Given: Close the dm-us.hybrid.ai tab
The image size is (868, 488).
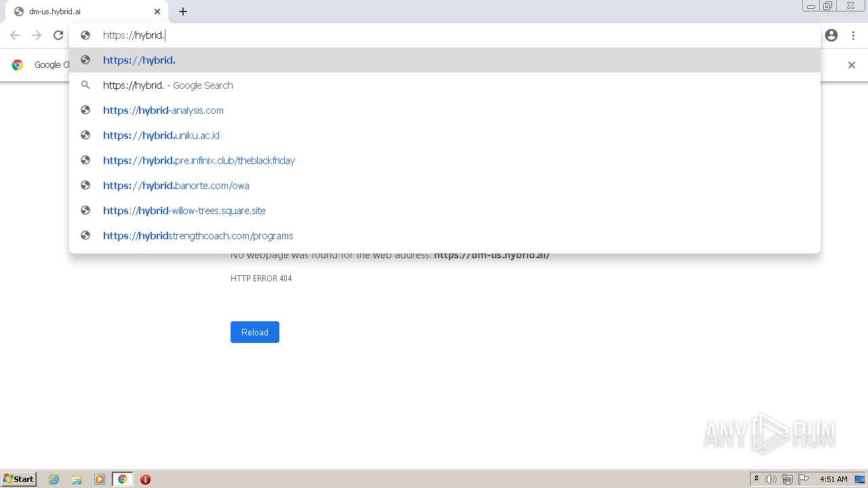Looking at the screenshot, I should tap(157, 12).
